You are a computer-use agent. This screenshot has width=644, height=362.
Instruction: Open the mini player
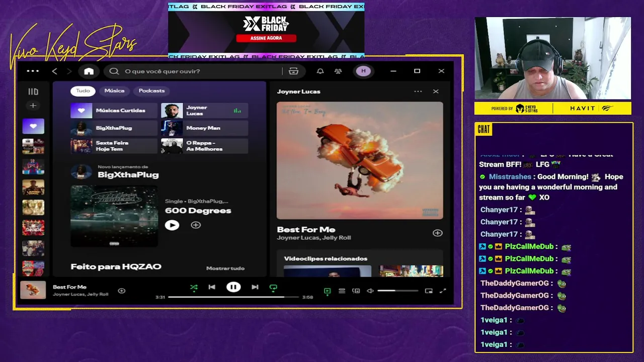point(429,291)
